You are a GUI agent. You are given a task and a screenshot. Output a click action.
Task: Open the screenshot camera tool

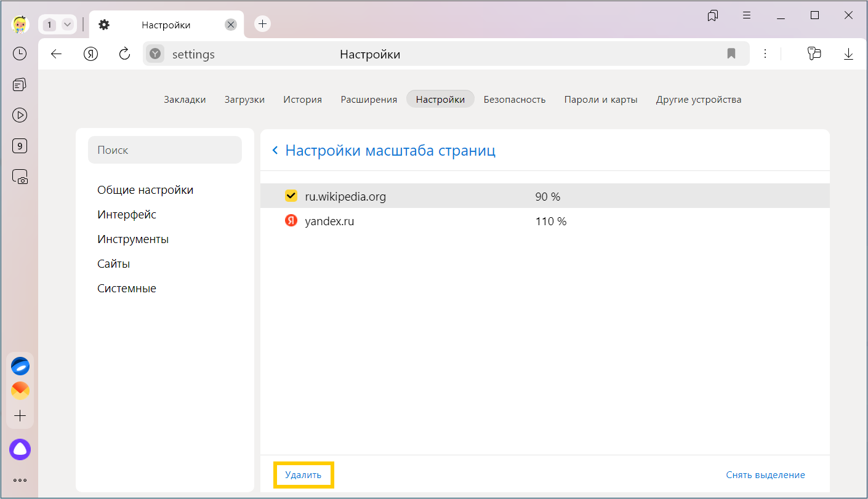point(20,177)
